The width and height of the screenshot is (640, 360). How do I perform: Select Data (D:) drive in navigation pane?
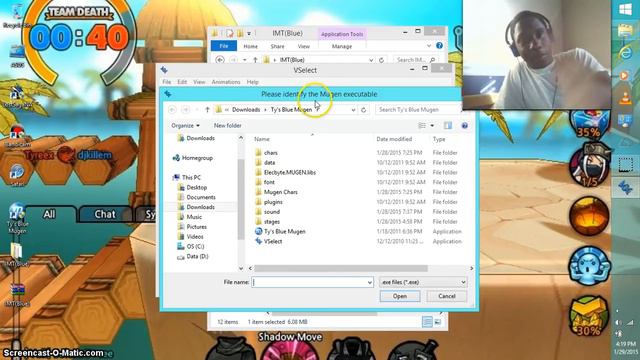point(193,256)
